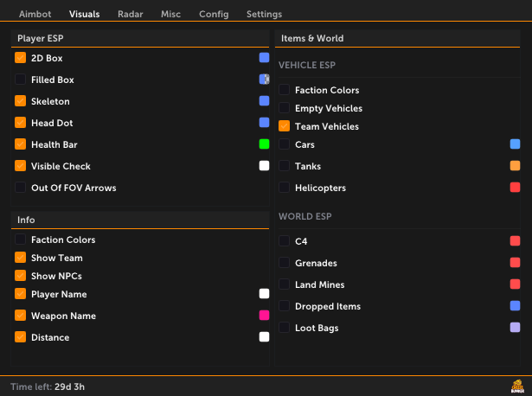Click the "WORLD ESP" subheading
This screenshot has width=532, height=396.
point(305,216)
